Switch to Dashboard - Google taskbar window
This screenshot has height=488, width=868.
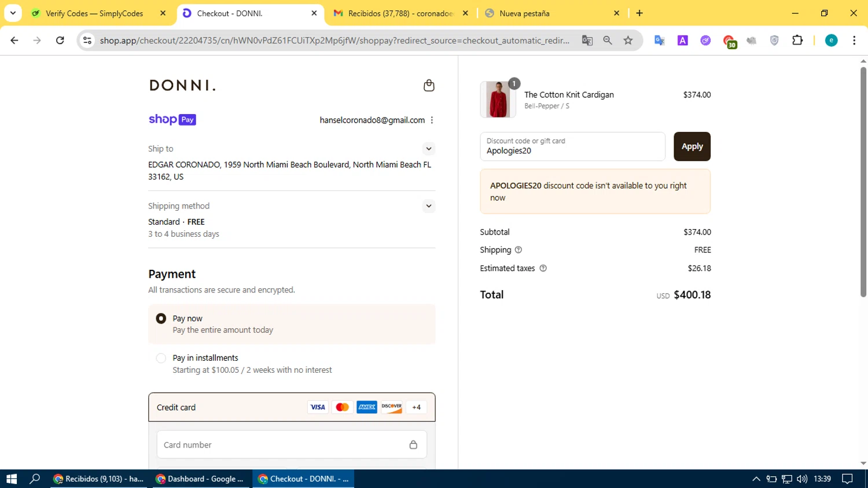pyautogui.click(x=201, y=479)
